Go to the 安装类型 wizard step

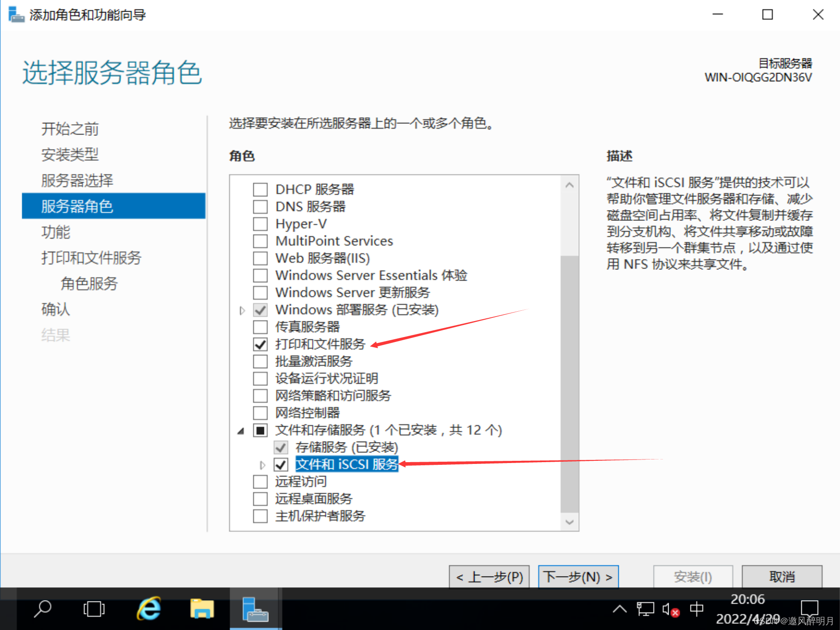(70, 154)
